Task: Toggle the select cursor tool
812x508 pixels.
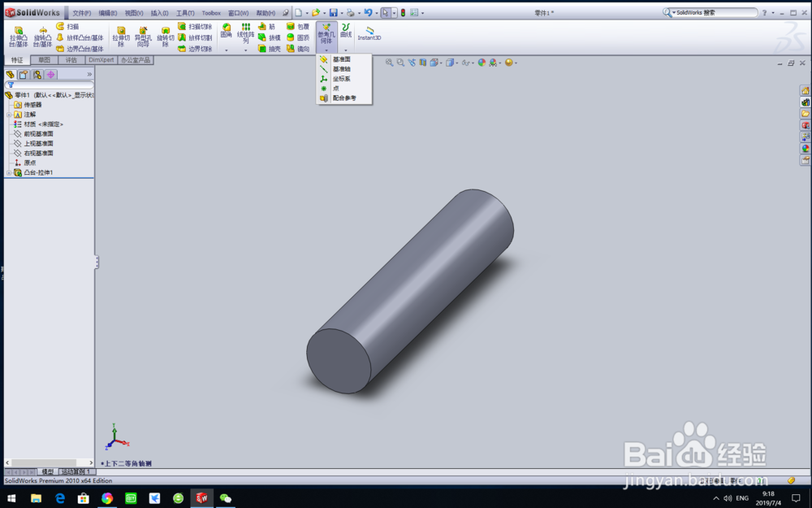Action: point(385,12)
